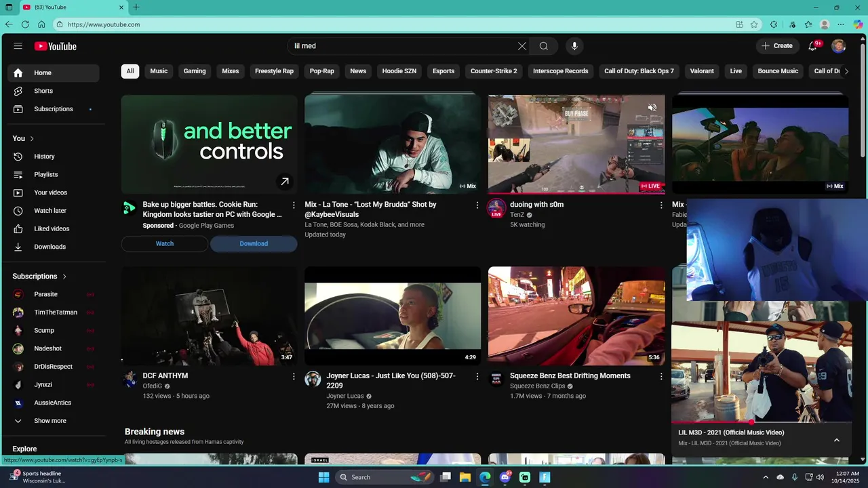The image size is (868, 488).
Task: Open more options for duoing with s0m
Action: [x=661, y=205]
